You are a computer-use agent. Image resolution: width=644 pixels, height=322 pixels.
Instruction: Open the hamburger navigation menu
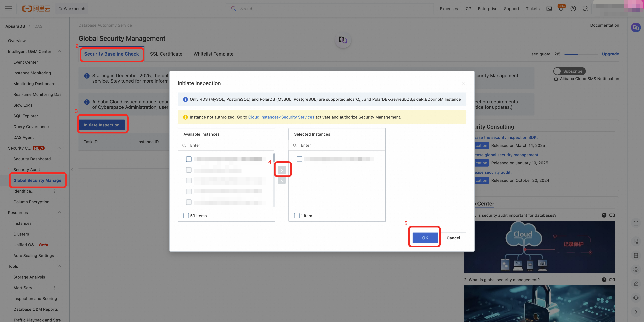8,9
